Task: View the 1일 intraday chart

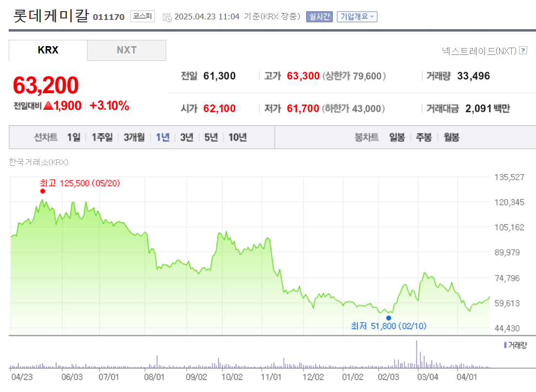Action: [x=73, y=137]
